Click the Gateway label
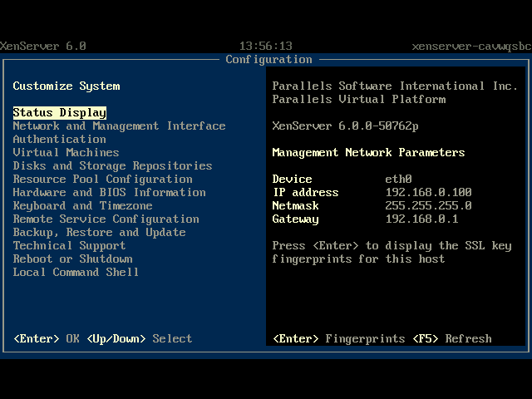Viewport: 532px width, 399px height. [295, 219]
